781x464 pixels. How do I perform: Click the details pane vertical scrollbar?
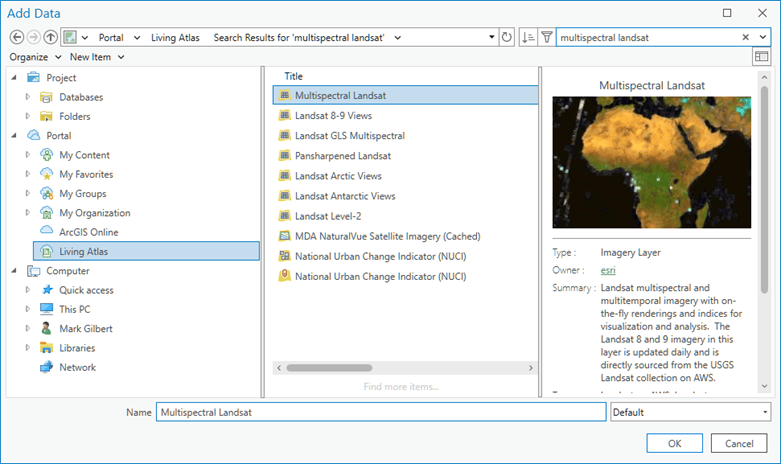click(765, 189)
